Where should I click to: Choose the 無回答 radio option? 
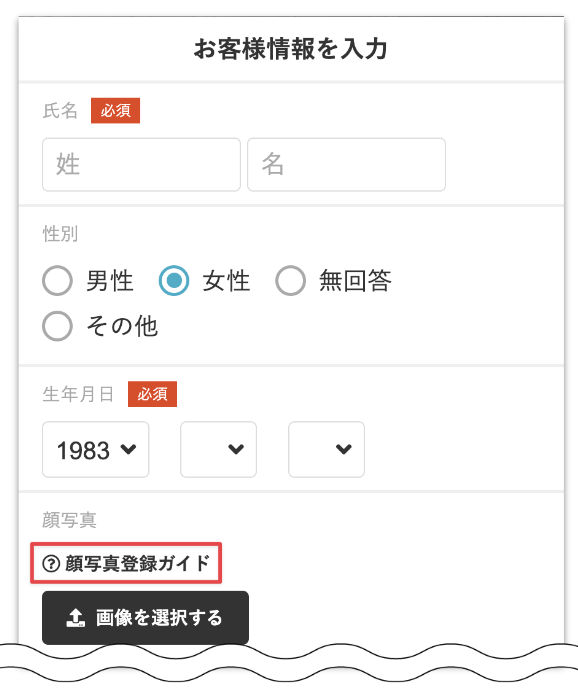(x=291, y=280)
